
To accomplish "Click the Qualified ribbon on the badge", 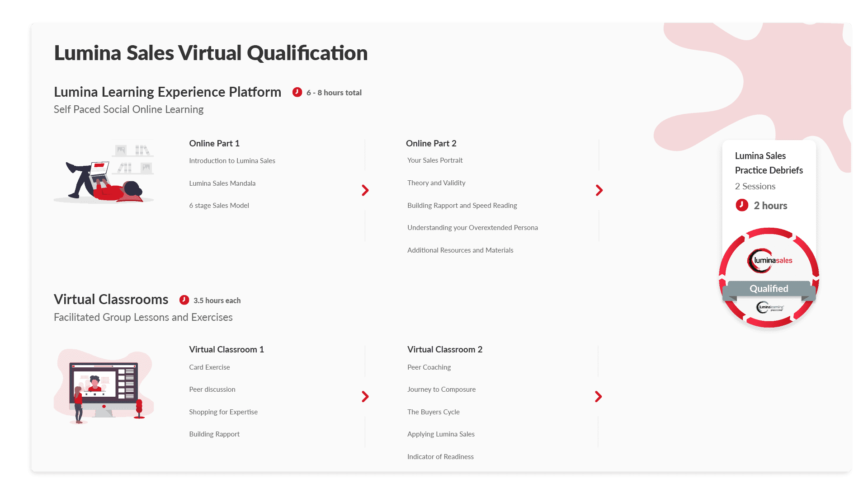I will (x=769, y=288).
